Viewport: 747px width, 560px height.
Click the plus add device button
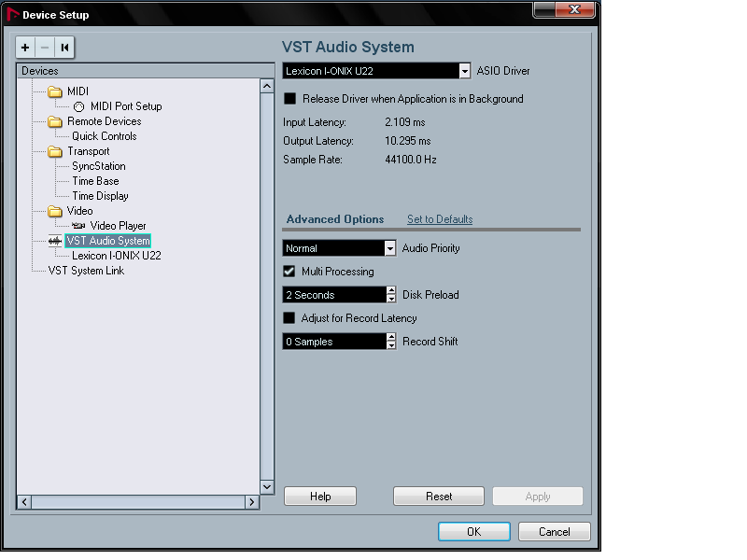coord(25,48)
